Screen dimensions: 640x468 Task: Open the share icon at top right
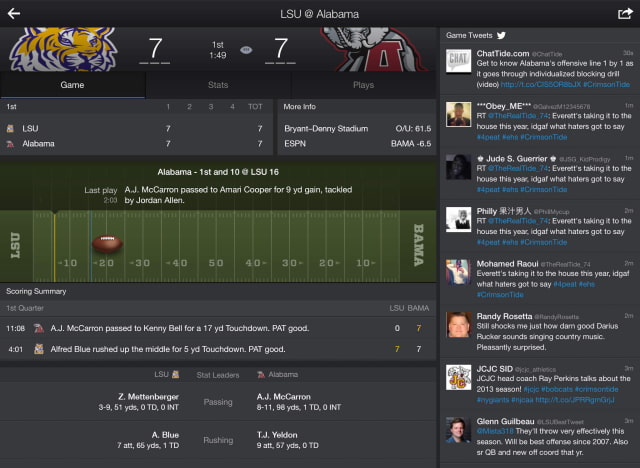[624, 13]
